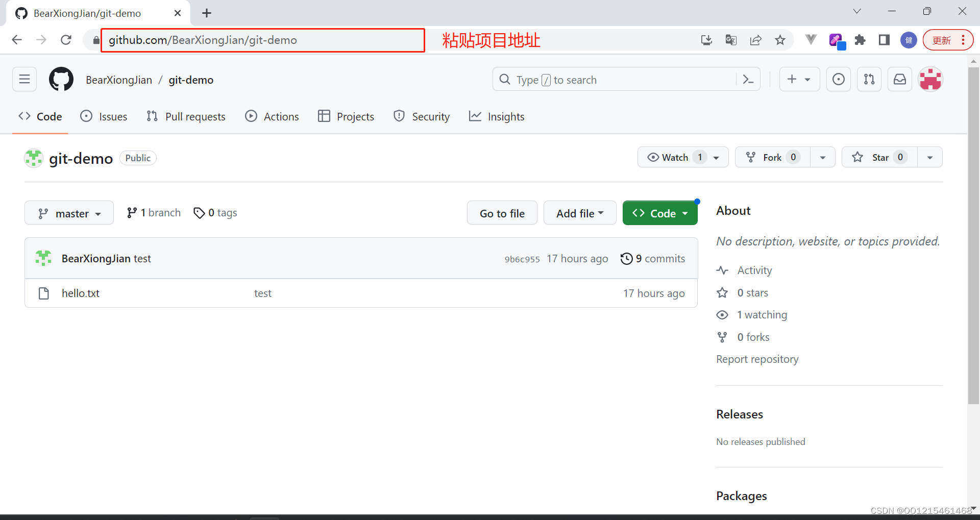Open a new browser tab
980x520 pixels.
pyautogui.click(x=207, y=13)
